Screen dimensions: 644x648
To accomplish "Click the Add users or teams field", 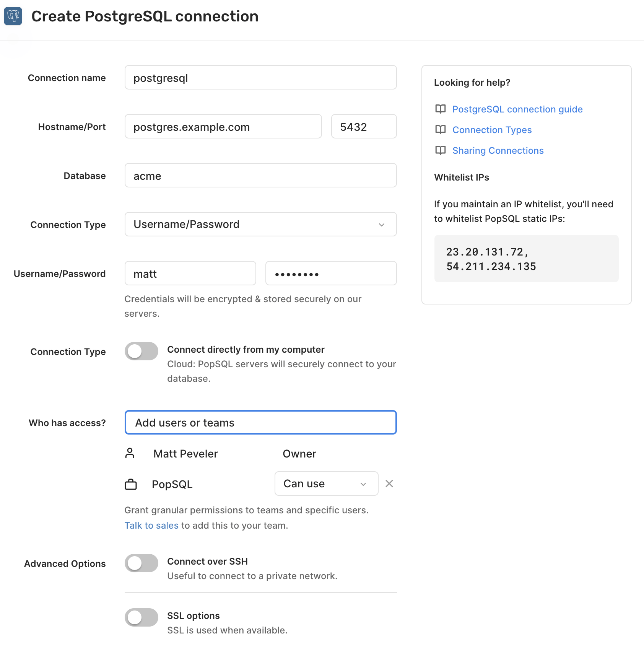I will pos(261,422).
